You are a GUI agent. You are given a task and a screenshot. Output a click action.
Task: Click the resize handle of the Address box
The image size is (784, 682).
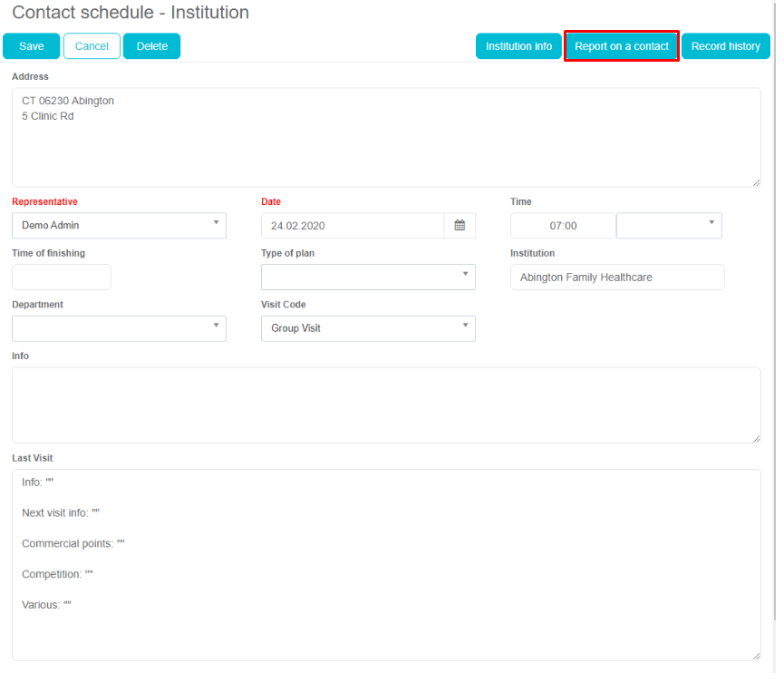click(x=756, y=182)
